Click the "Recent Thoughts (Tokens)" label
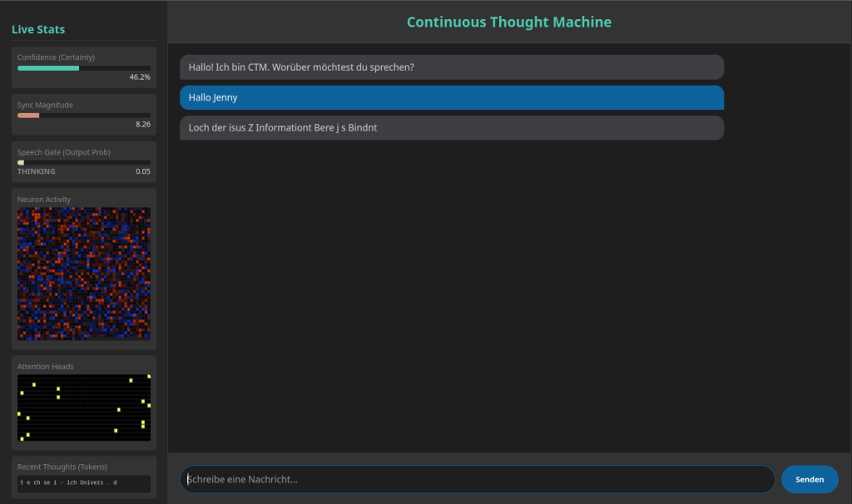This screenshot has height=504, width=852. pyautogui.click(x=62, y=467)
